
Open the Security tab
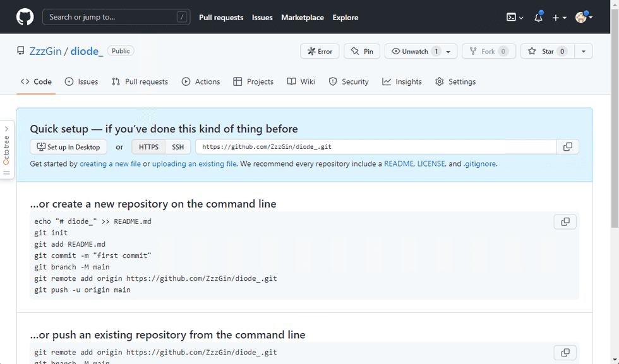pyautogui.click(x=349, y=81)
